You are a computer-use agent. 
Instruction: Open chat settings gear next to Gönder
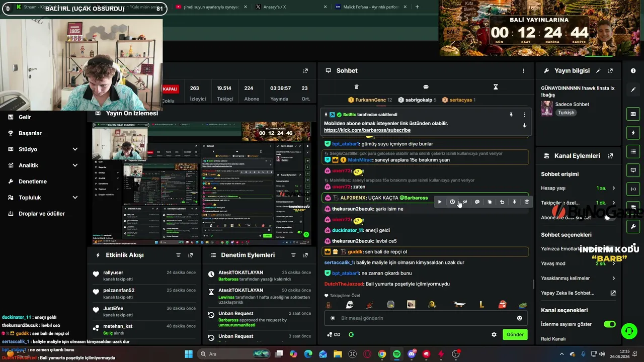click(494, 334)
